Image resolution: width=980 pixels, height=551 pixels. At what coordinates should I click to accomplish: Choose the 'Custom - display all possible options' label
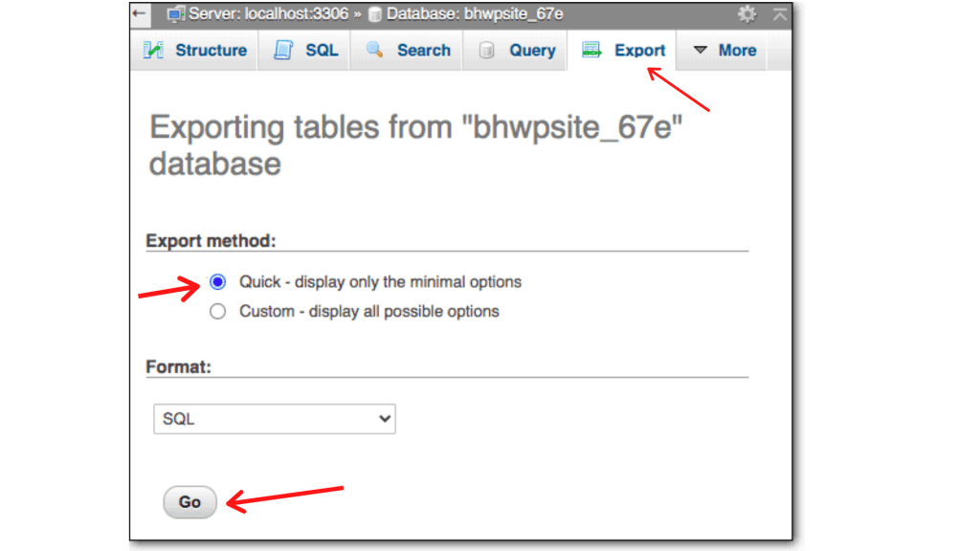tap(368, 311)
